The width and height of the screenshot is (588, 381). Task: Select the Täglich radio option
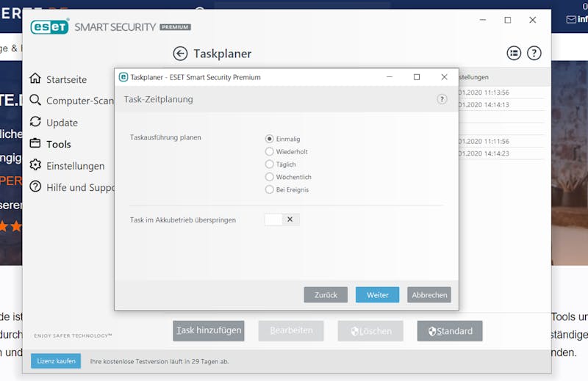point(269,164)
